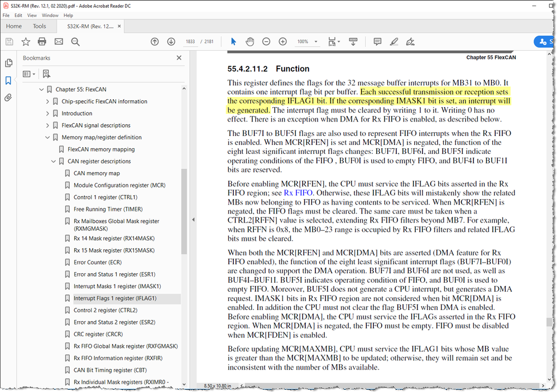Bookmark this file with the star icon
This screenshot has width=557, height=392.
pyautogui.click(x=26, y=41)
